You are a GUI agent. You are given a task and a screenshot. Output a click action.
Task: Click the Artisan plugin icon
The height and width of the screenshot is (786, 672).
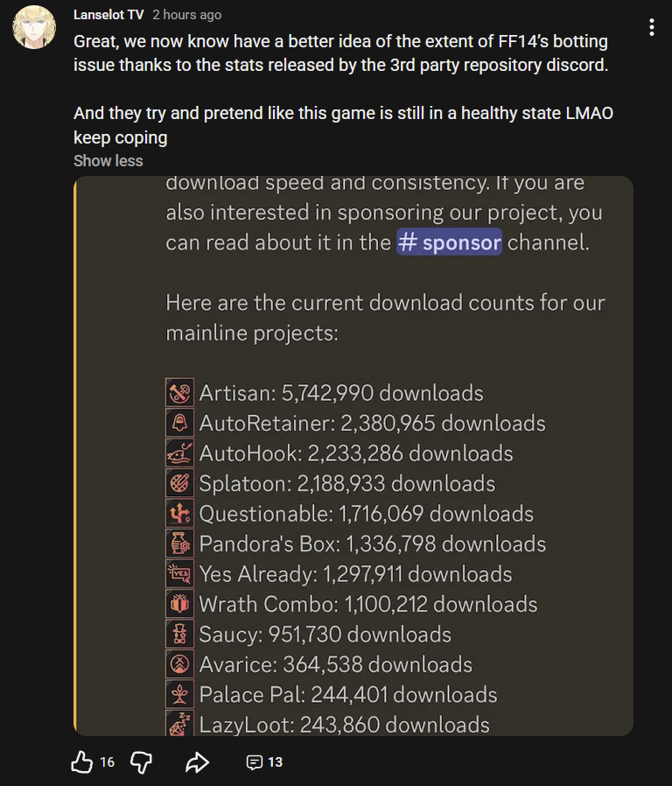pyautogui.click(x=179, y=392)
